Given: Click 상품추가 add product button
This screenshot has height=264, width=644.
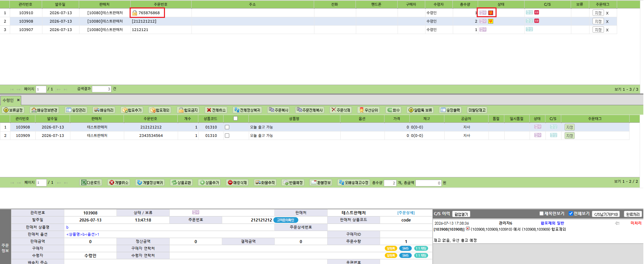Looking at the screenshot, I should [x=209, y=182].
